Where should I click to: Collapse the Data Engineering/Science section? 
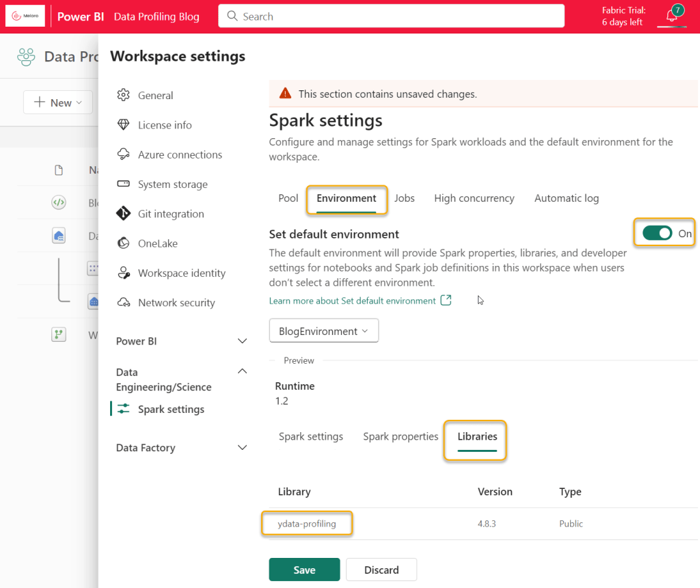tap(242, 371)
